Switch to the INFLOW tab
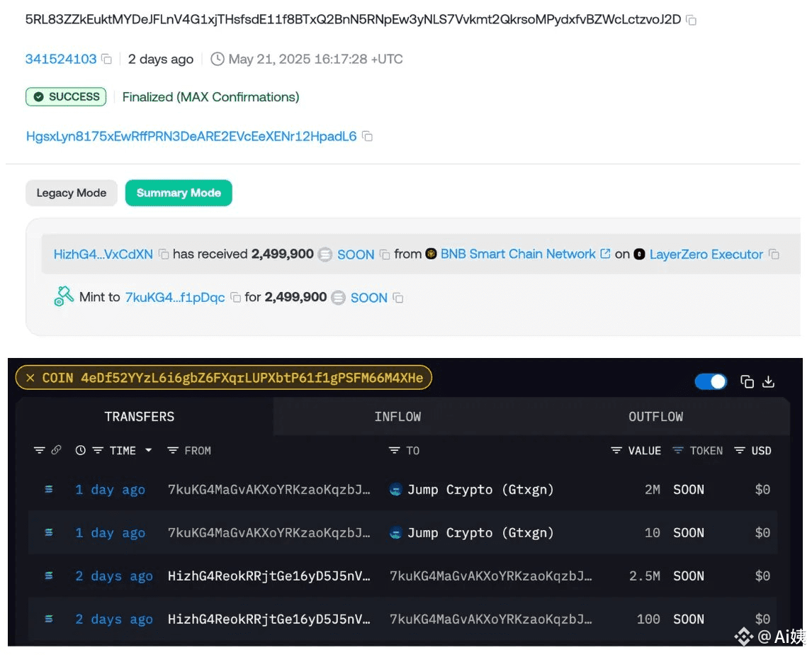This screenshot has height=655, width=812. coord(397,417)
